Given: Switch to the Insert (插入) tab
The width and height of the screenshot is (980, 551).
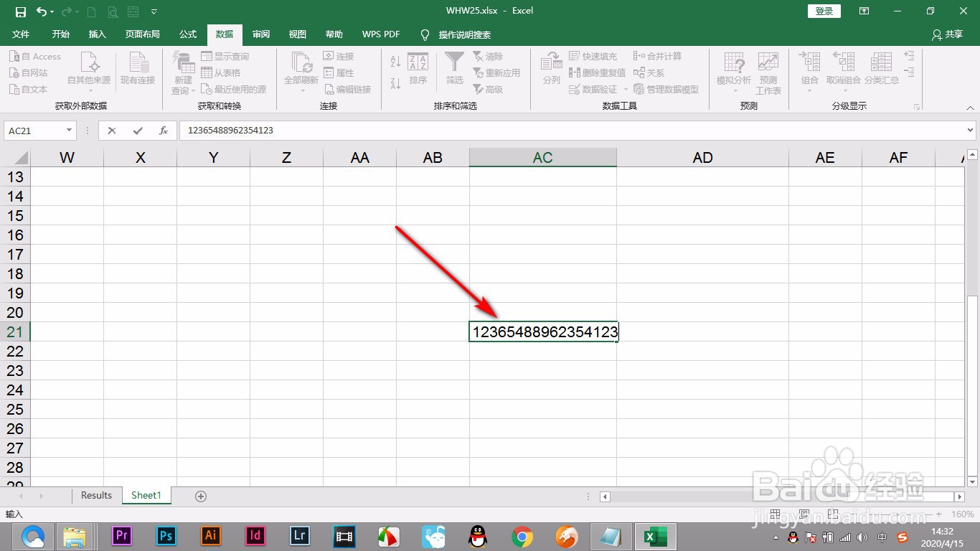Looking at the screenshot, I should [97, 34].
